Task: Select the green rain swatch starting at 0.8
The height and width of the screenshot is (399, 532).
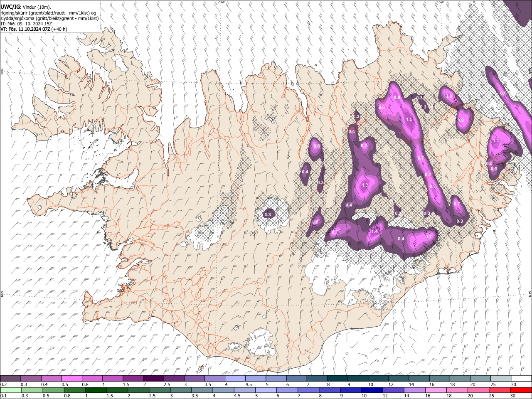Action: (74, 390)
